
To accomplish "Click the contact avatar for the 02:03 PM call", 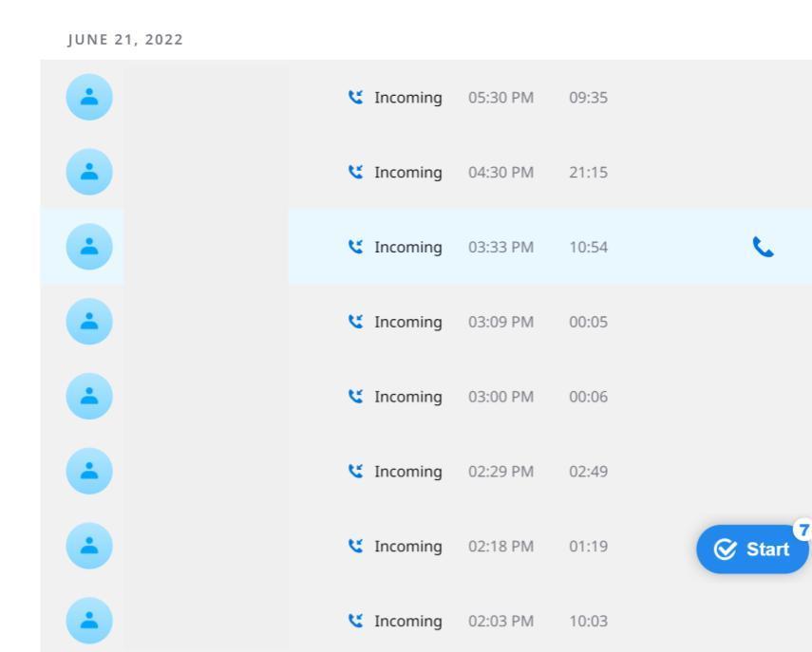I will pos(88,621).
